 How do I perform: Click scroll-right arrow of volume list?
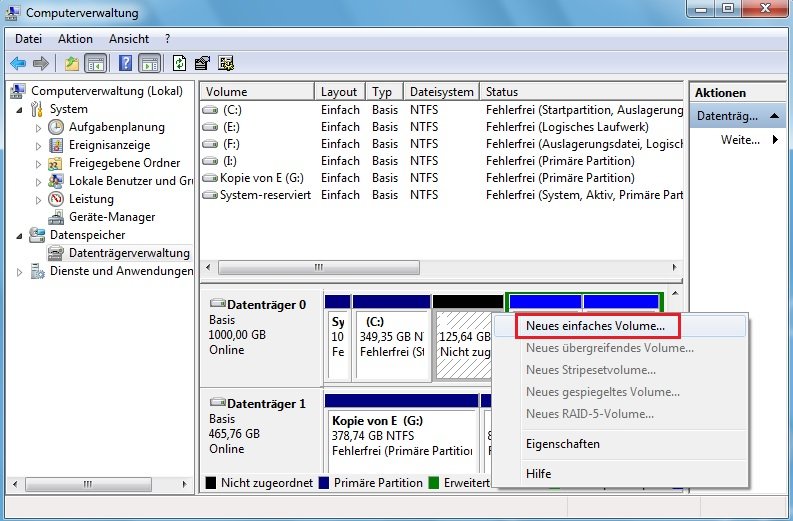point(674,267)
